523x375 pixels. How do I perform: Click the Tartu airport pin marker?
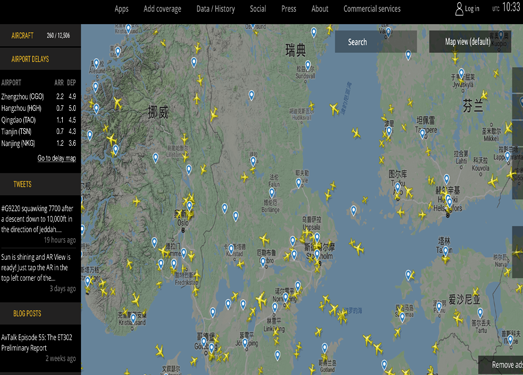click(480, 313)
